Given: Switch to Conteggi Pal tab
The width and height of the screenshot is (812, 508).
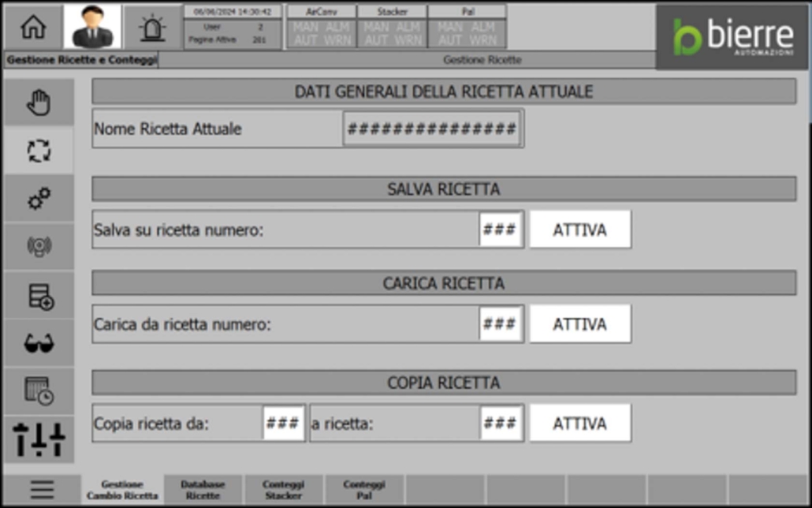Looking at the screenshot, I should 363,490.
